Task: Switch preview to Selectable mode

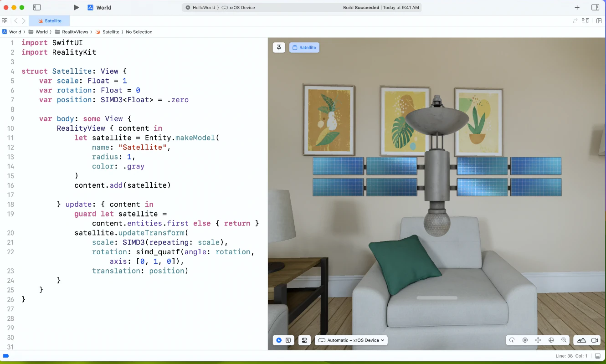Action: (x=288, y=340)
